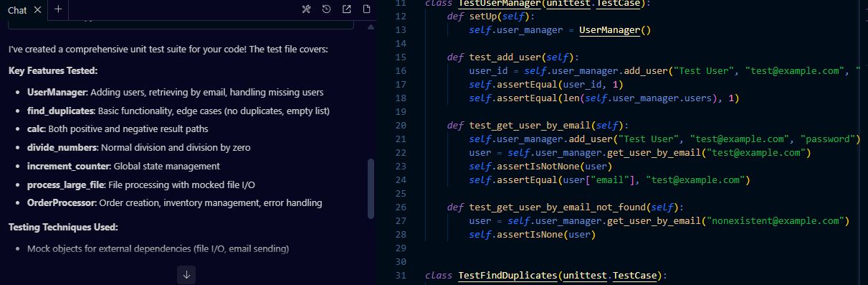
Task: Click the chat panel vertical scrollbar
Action: point(371,188)
